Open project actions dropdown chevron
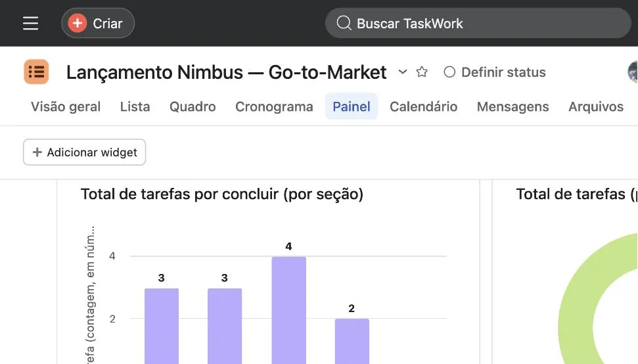Image resolution: width=638 pixels, height=364 pixels. point(402,72)
